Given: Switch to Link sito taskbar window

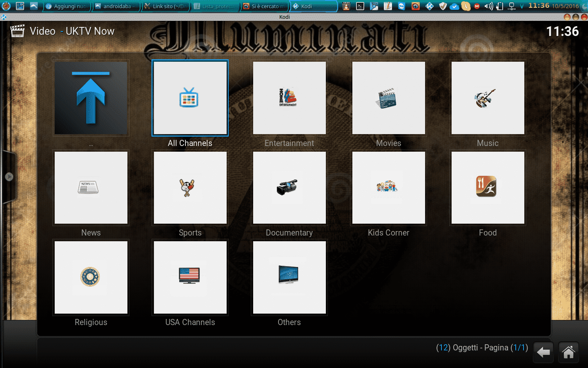Looking at the screenshot, I should click(x=165, y=6).
